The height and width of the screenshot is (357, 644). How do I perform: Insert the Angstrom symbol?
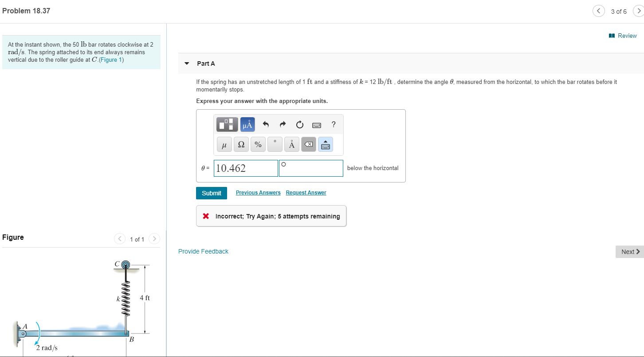pyautogui.click(x=292, y=144)
